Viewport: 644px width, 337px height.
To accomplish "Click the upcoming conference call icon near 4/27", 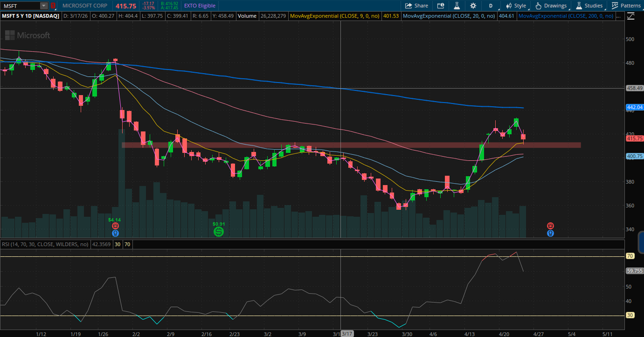I will 550,233.
